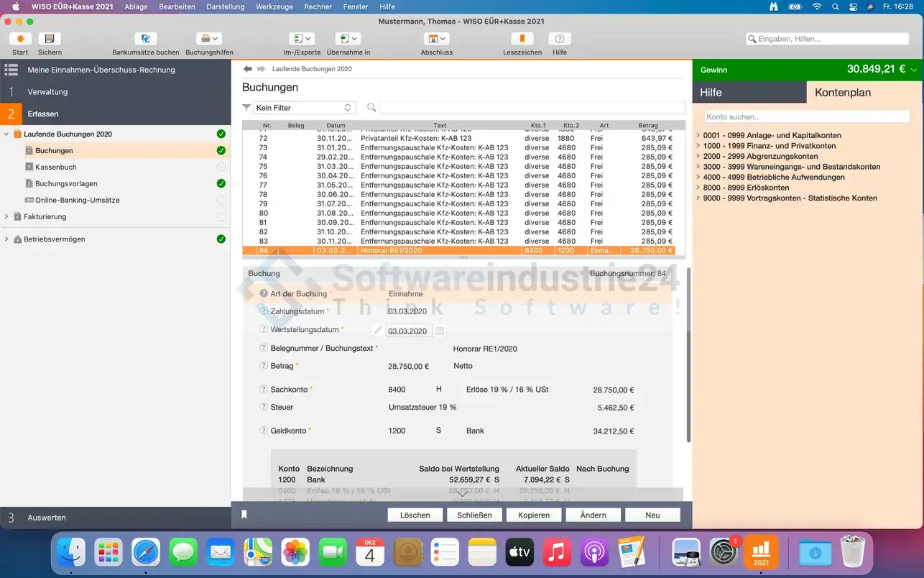Switch to the Kontenplan tab
Viewport: 924px width, 578px height.
coord(843,93)
